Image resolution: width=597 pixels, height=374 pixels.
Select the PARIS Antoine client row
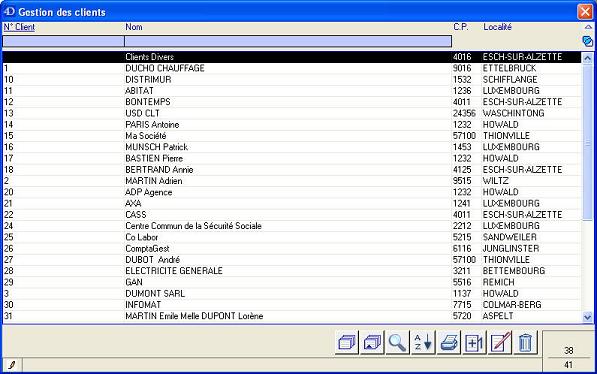[292, 125]
